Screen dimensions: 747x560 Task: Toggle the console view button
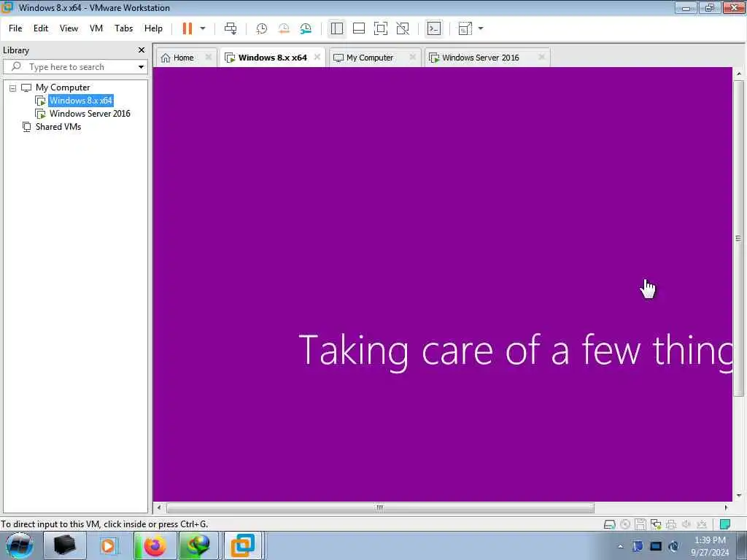click(x=433, y=28)
